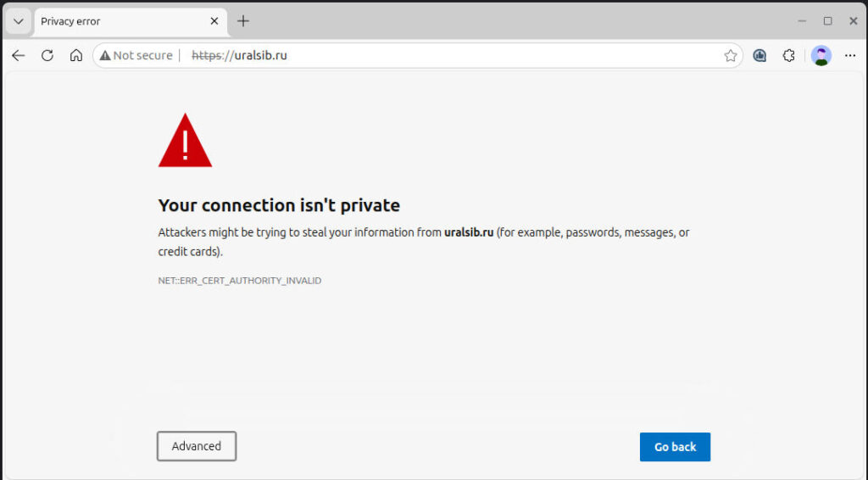The image size is (868, 480).
Task: Expand the tab actions dropdown chevron
Action: (x=19, y=21)
